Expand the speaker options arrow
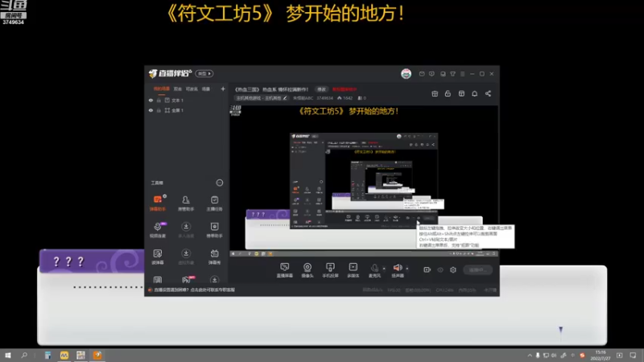Image resolution: width=644 pixels, height=362 pixels. coord(407,269)
